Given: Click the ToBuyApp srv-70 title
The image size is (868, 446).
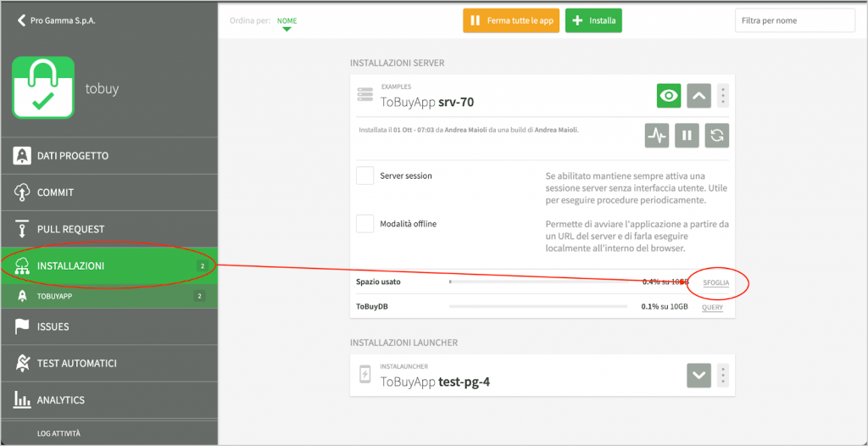Looking at the screenshot, I should pos(427,102).
